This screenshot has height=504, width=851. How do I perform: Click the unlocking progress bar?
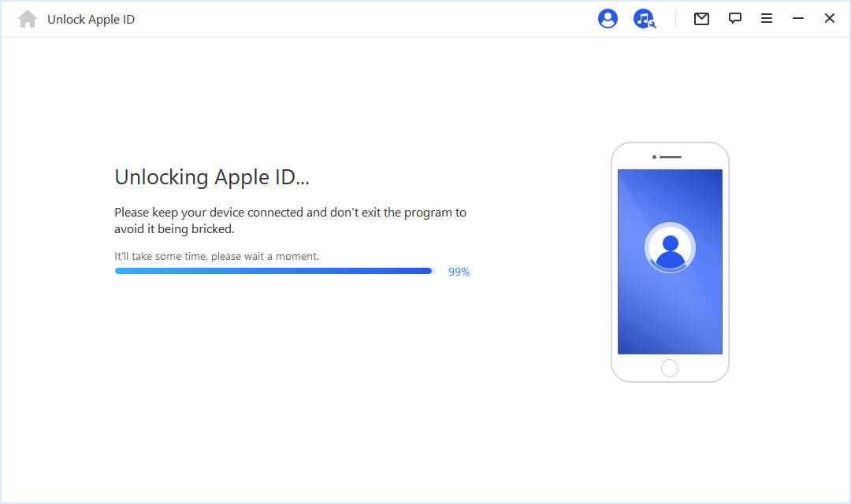(274, 271)
